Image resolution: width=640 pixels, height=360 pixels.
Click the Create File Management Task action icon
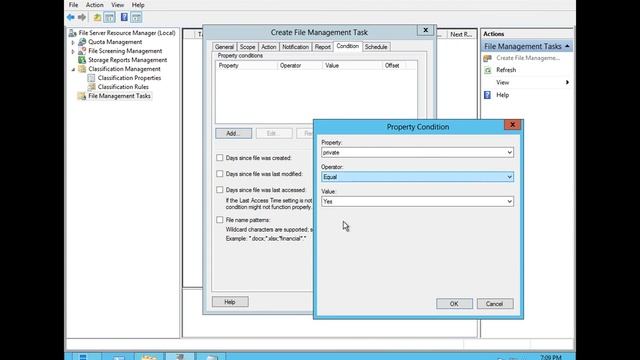pyautogui.click(x=487, y=58)
